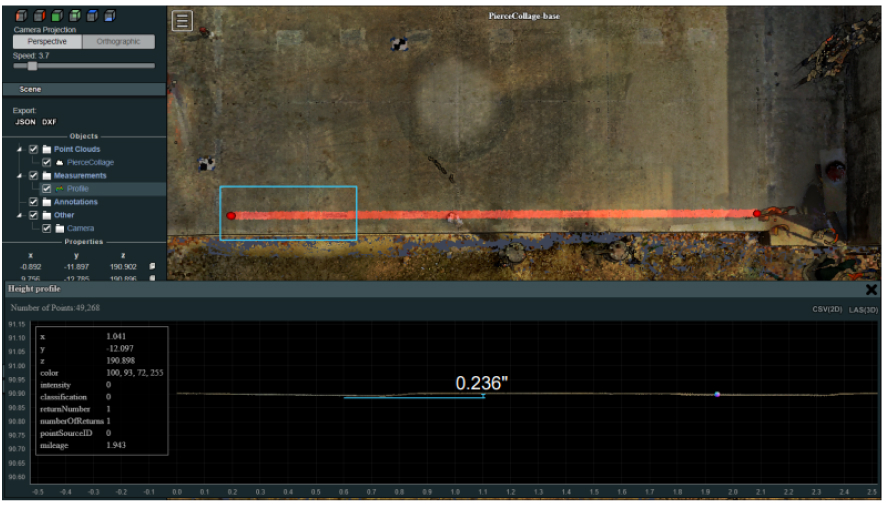Click the Speed slider handle

[x=32, y=66]
